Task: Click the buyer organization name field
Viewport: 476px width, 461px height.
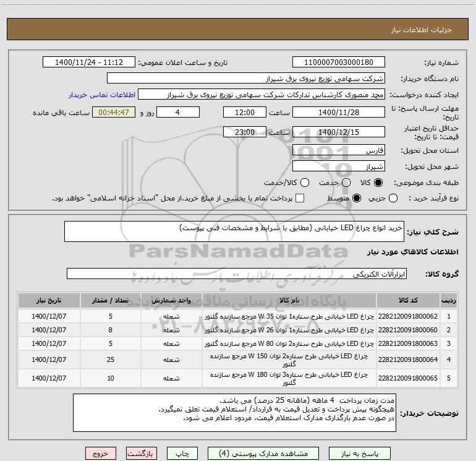Action: (246, 79)
